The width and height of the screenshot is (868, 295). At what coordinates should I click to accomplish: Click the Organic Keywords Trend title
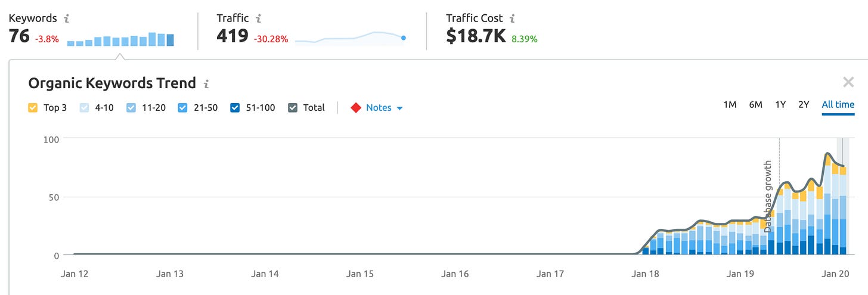tap(112, 83)
